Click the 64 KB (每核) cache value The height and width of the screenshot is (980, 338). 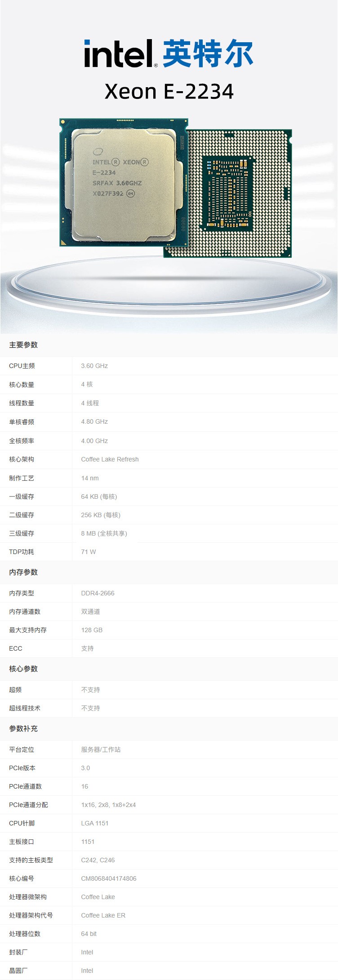[x=99, y=497]
